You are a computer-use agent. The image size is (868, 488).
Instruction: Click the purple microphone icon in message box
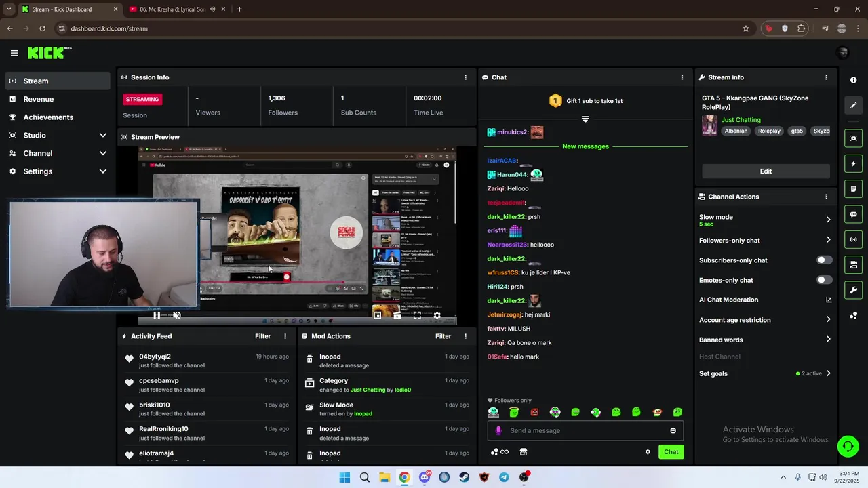pos(498,430)
